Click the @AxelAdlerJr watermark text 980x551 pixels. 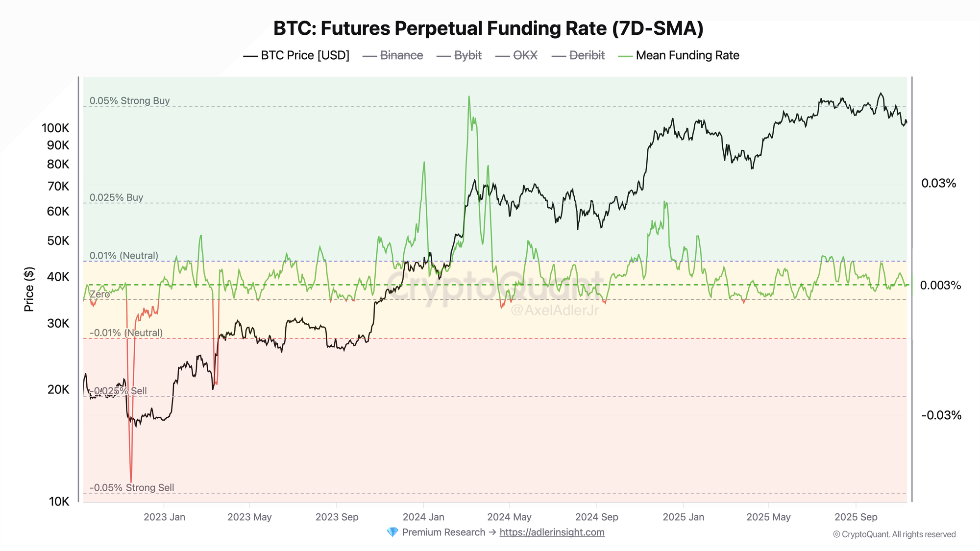coord(554,310)
